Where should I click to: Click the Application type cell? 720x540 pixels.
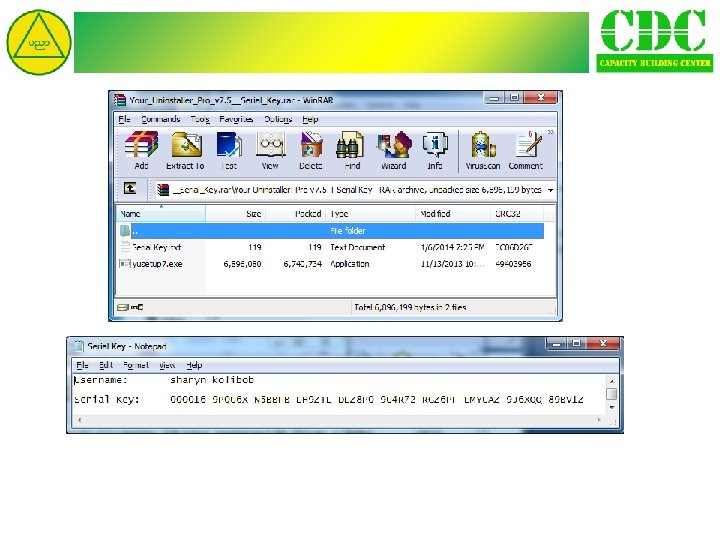(350, 264)
